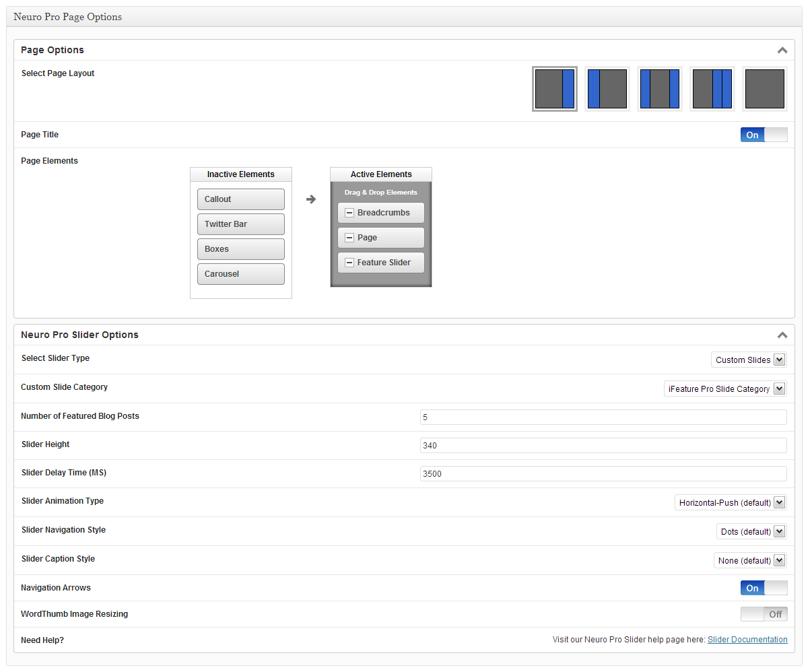Click the Slider Height input field
The height and width of the screenshot is (672, 812).
603,446
